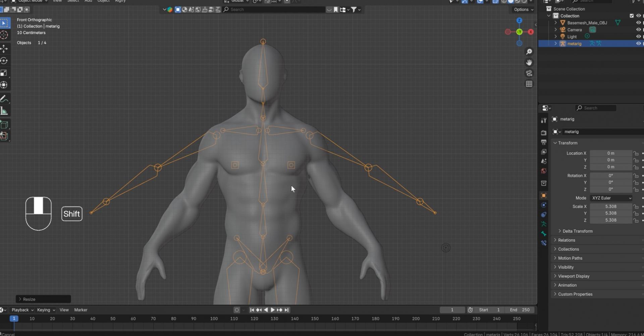Viewport: 644px width, 336px height.
Task: Click the Options button in viewport header
Action: (x=523, y=9)
